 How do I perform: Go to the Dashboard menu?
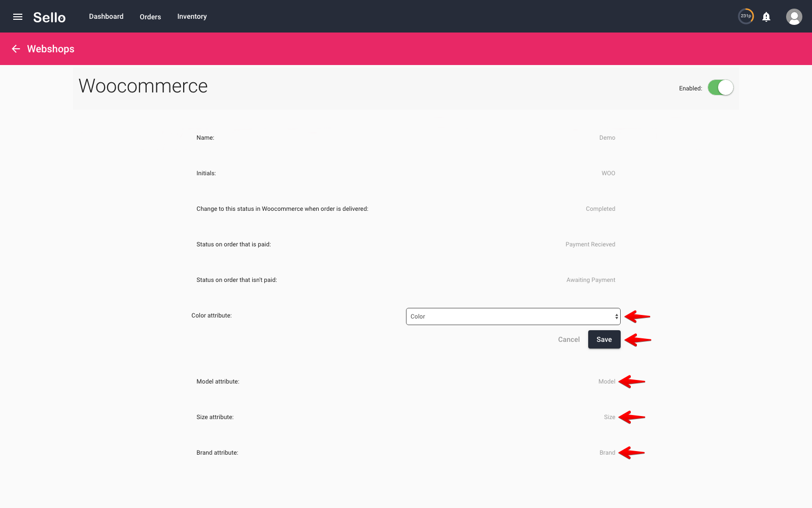pyautogui.click(x=106, y=16)
